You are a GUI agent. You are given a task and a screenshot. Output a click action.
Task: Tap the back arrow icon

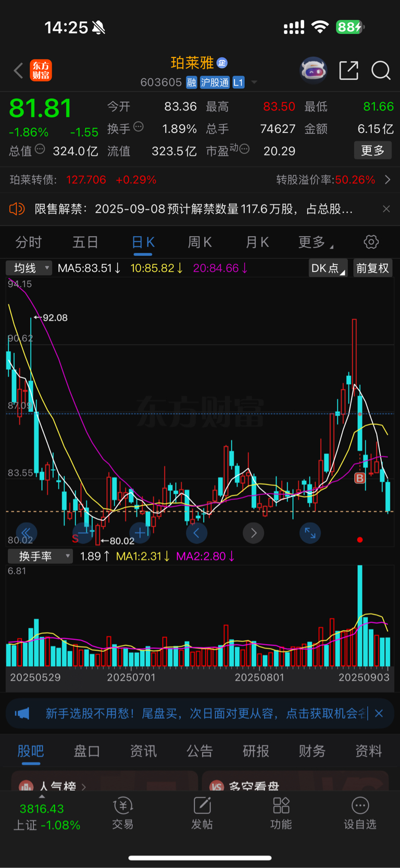tap(19, 70)
